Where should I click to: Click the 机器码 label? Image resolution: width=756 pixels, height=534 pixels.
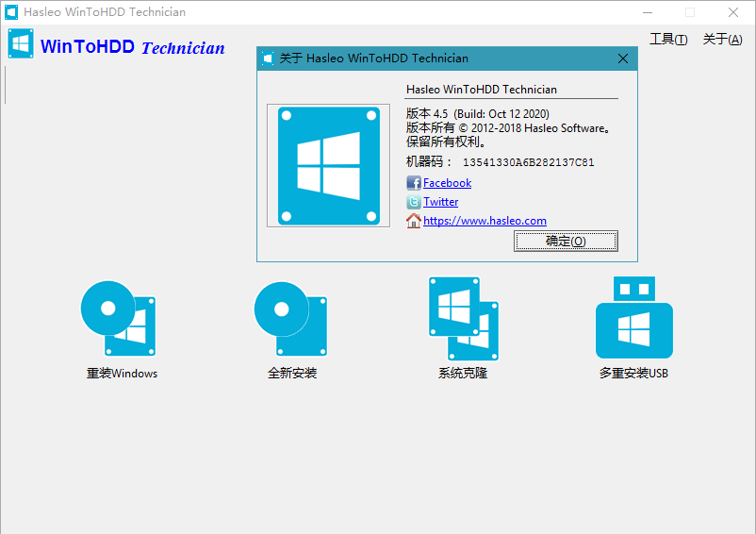tap(429, 161)
